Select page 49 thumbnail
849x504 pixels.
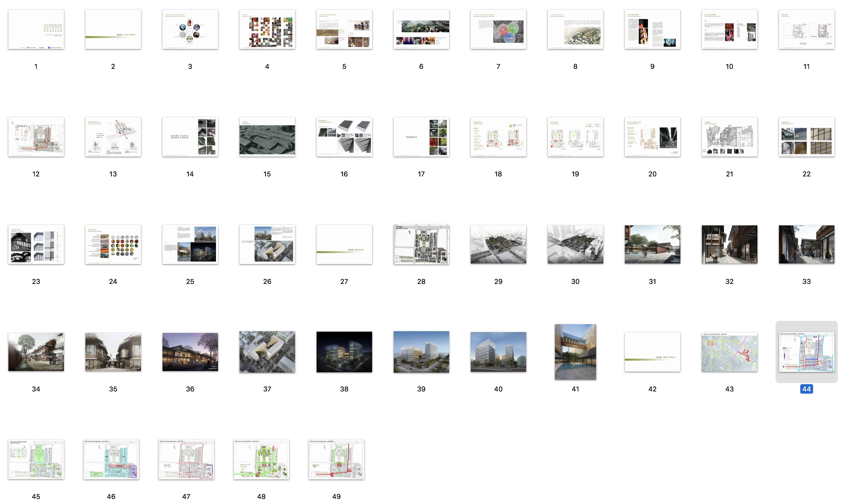click(x=337, y=459)
